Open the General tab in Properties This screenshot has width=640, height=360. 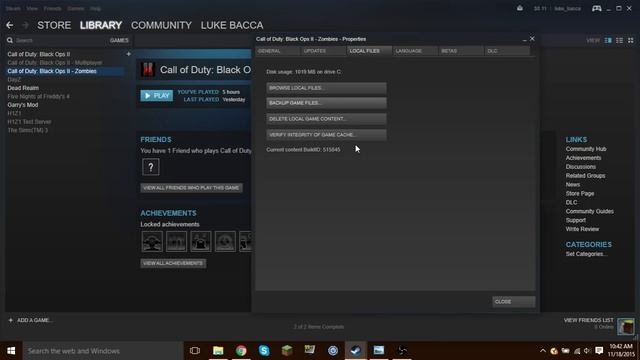[x=277, y=51]
